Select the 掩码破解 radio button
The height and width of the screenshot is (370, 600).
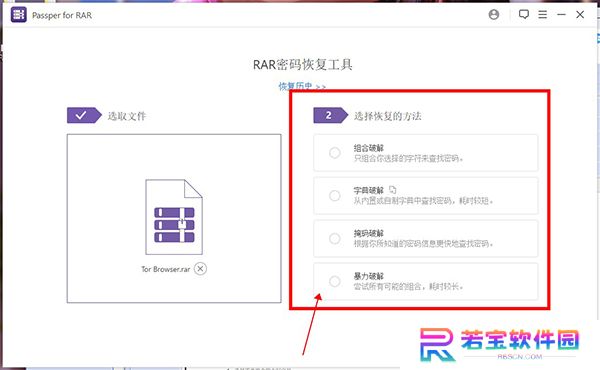click(x=335, y=238)
